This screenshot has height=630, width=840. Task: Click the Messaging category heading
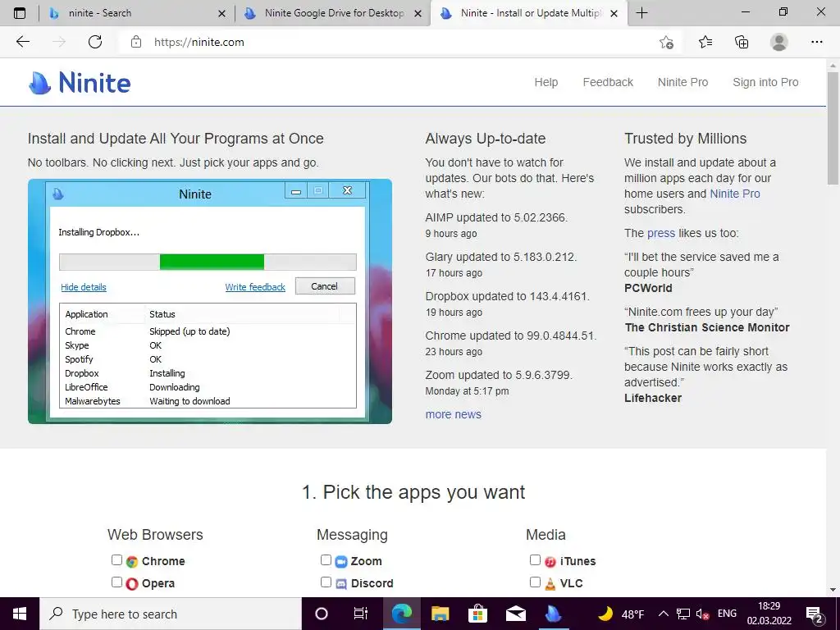coord(352,535)
